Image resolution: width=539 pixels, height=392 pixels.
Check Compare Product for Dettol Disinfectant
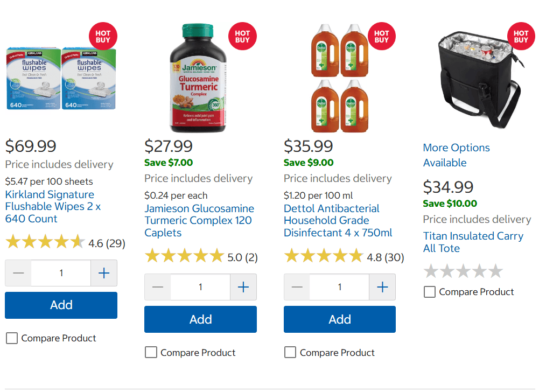[290, 353]
